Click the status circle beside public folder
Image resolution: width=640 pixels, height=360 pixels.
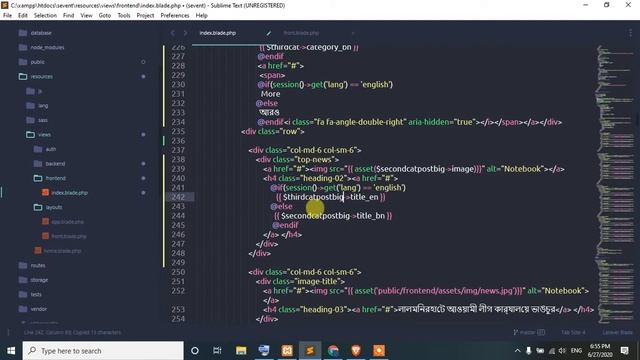tap(143, 62)
